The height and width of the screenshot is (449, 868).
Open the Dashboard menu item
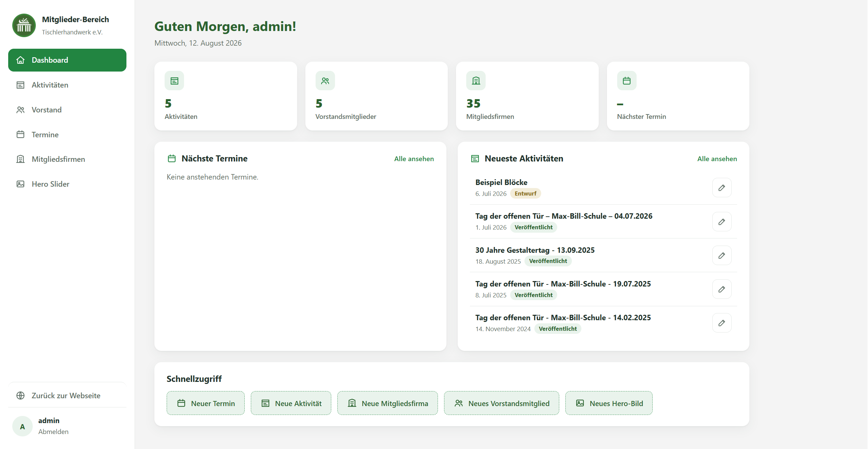pos(67,60)
